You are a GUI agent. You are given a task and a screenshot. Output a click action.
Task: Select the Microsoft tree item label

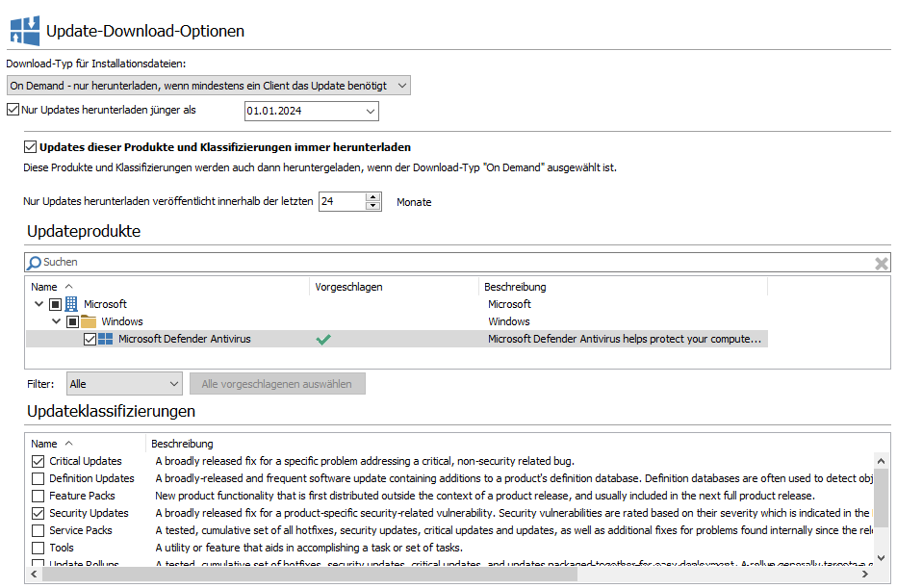[x=105, y=304]
